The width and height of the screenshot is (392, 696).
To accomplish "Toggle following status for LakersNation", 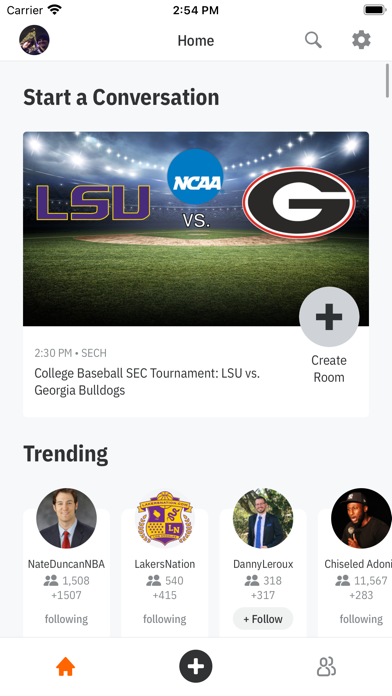I will [x=165, y=619].
